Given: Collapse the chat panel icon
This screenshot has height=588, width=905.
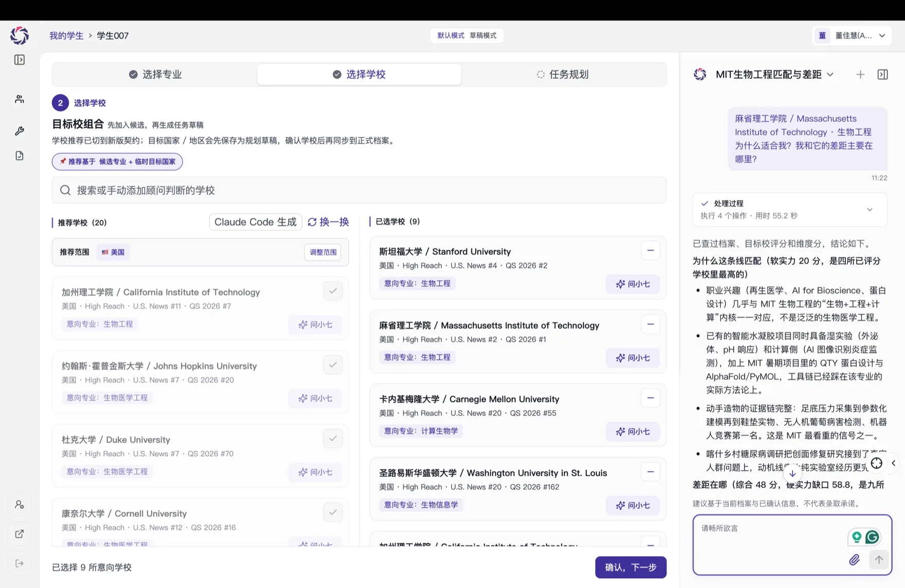Looking at the screenshot, I should pos(883,75).
